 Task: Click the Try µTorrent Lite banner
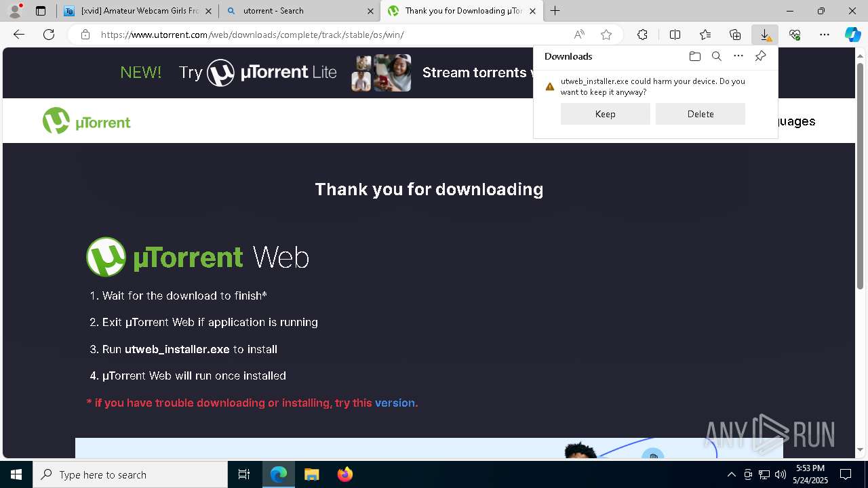[x=258, y=73]
